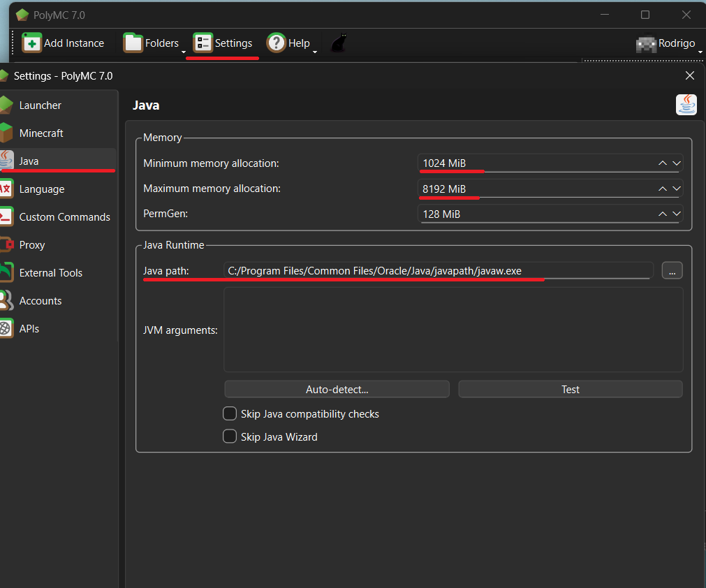The height and width of the screenshot is (588, 706).
Task: Open the Accounts settings page
Action: (x=41, y=301)
